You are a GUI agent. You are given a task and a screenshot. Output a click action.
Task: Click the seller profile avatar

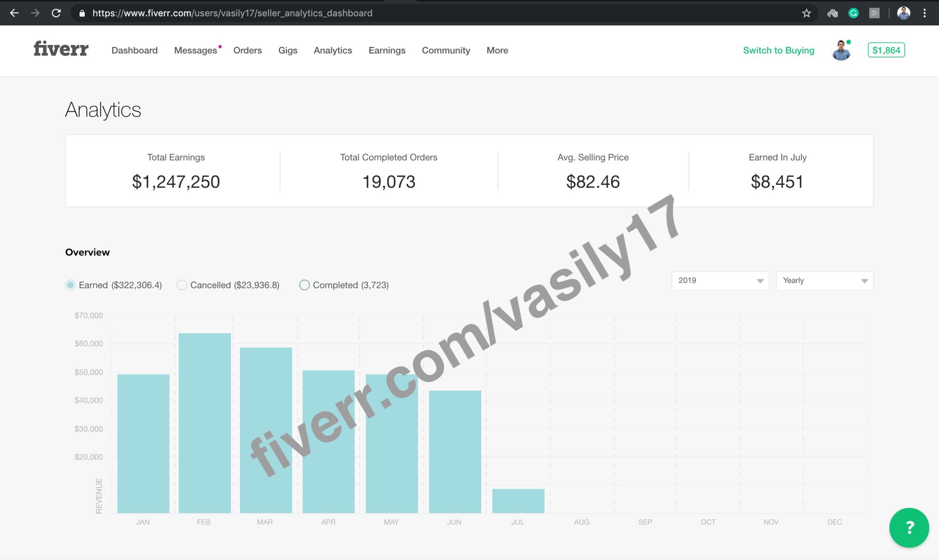(x=841, y=50)
